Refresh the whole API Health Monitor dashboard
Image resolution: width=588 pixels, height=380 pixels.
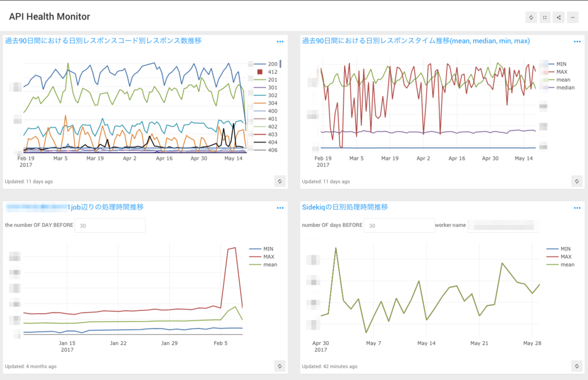tap(531, 17)
